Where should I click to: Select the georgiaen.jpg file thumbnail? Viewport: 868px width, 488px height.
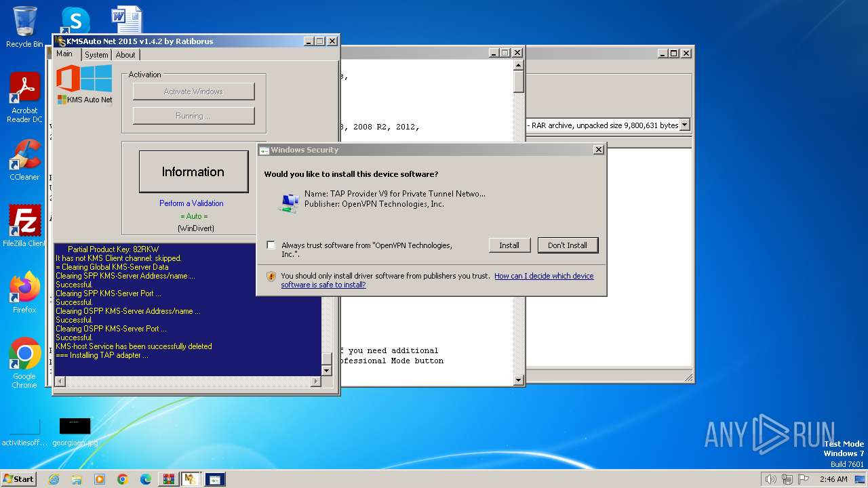click(75, 432)
